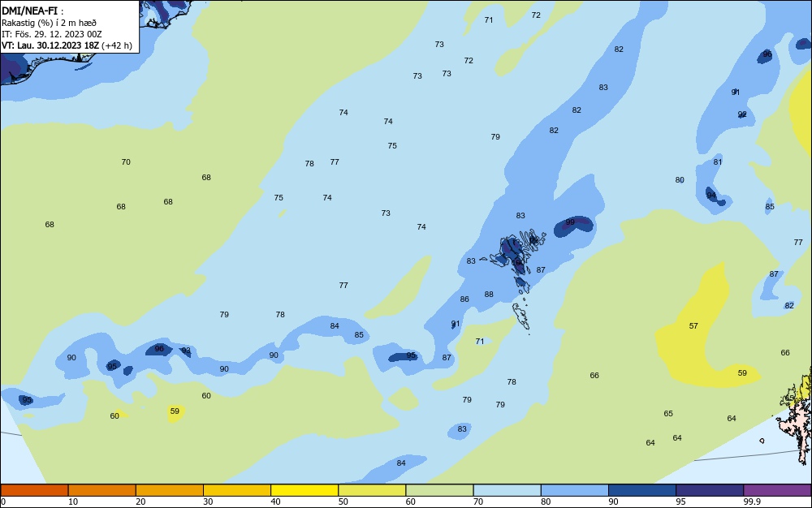
Task: Select the "Rakastig (%) í 2 m hæð" label
Action: pyautogui.click(x=49, y=23)
